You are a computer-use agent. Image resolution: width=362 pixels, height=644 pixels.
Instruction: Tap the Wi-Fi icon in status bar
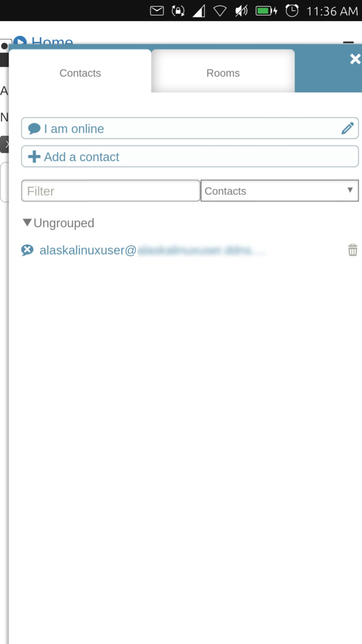click(220, 11)
